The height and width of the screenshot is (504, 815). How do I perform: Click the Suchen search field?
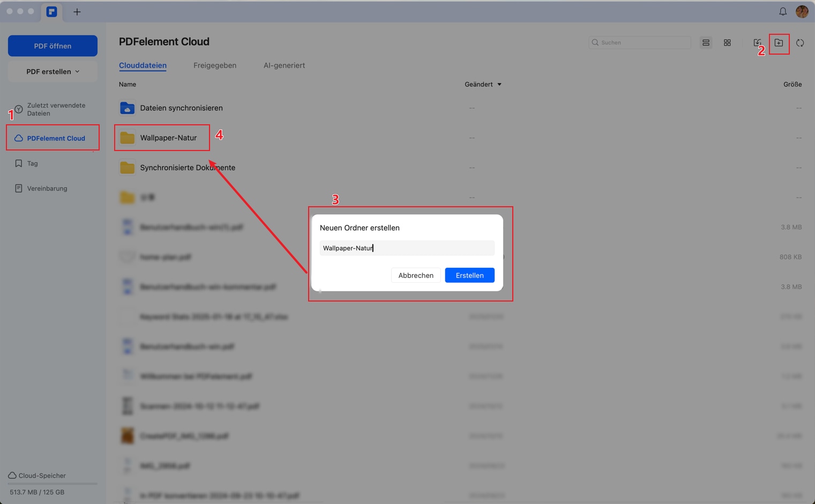tap(640, 42)
